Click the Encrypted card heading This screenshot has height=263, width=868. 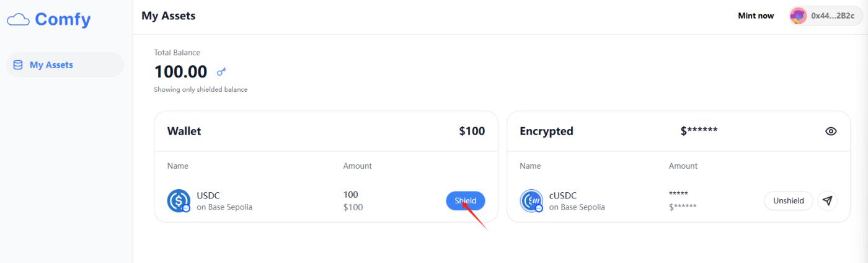546,131
